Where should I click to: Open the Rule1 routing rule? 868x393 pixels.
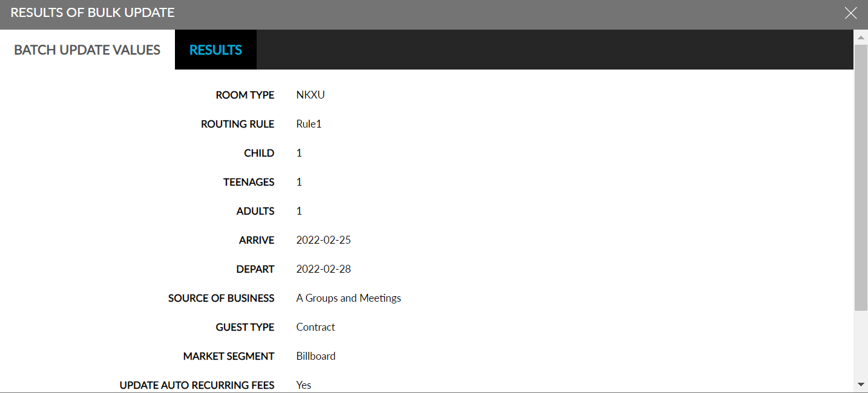(309, 124)
